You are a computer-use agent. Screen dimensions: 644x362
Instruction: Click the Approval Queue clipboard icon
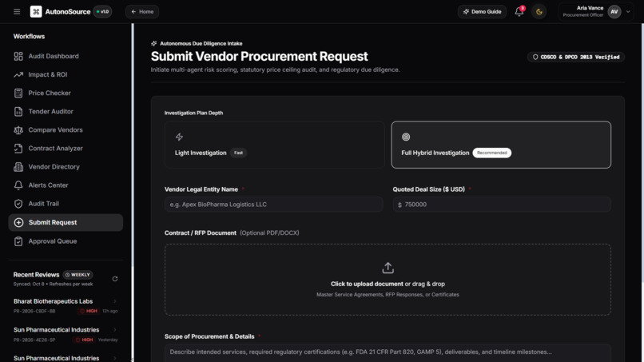tap(18, 241)
